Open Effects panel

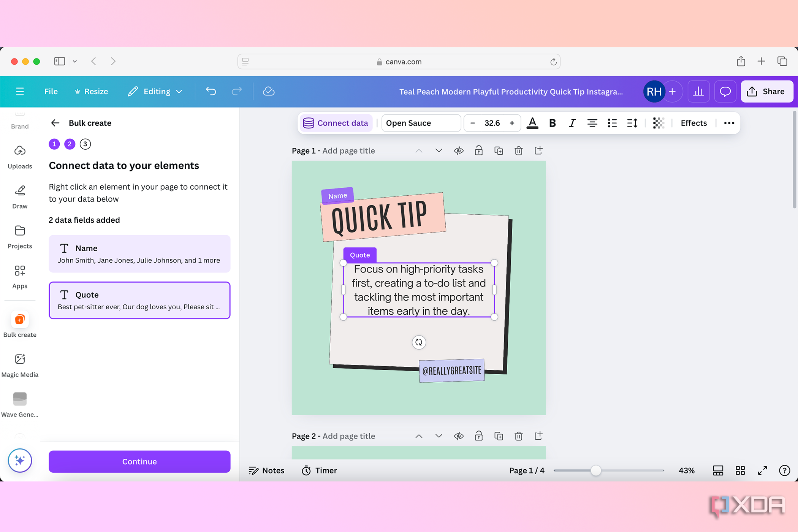click(693, 123)
